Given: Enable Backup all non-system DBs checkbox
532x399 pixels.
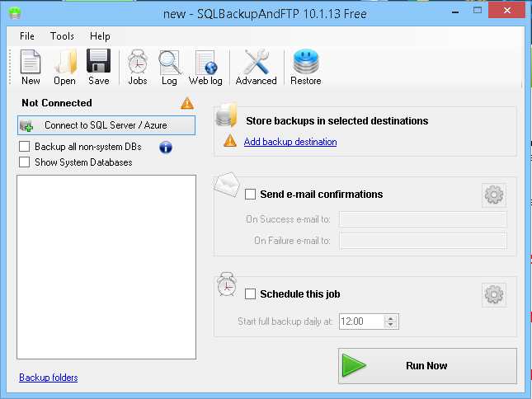Looking at the screenshot, I should point(25,147).
